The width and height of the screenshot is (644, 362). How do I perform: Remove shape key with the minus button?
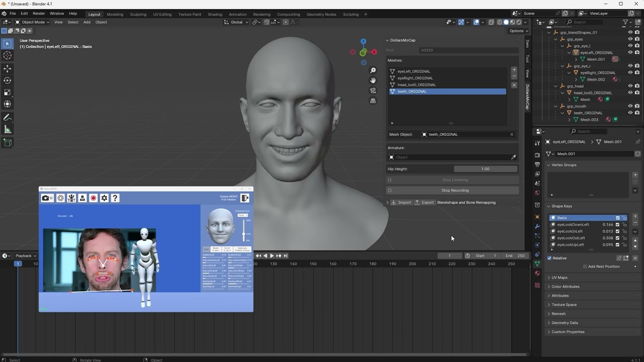point(635,223)
